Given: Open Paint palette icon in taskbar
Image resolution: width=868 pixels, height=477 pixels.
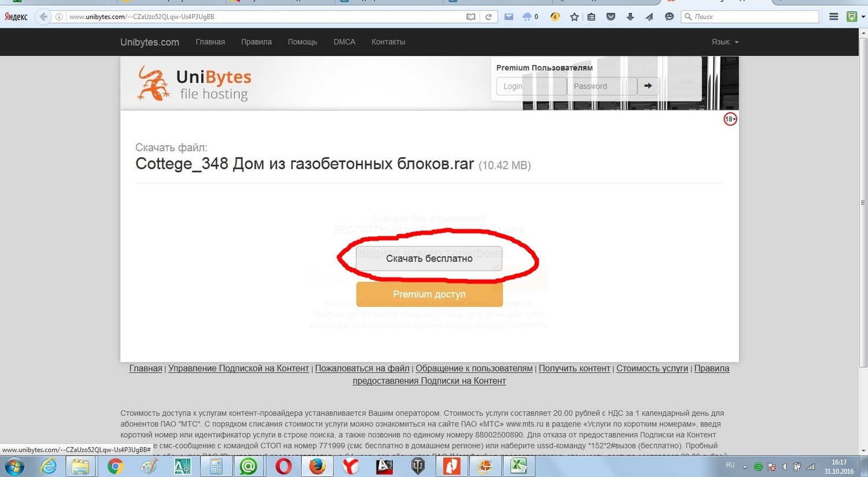Looking at the screenshot, I should pos(149,466).
